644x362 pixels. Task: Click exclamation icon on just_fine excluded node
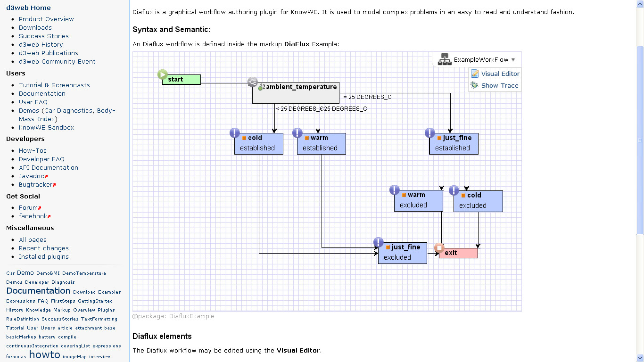point(379,242)
